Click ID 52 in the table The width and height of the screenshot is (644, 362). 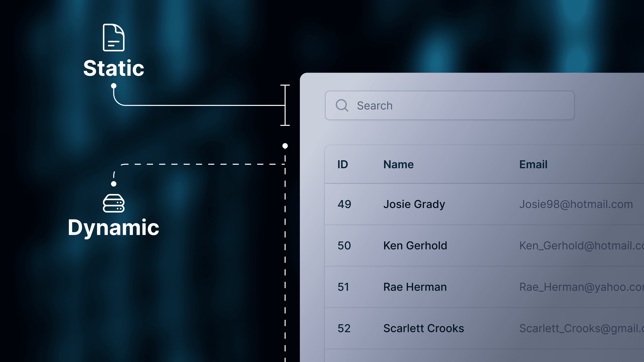344,328
